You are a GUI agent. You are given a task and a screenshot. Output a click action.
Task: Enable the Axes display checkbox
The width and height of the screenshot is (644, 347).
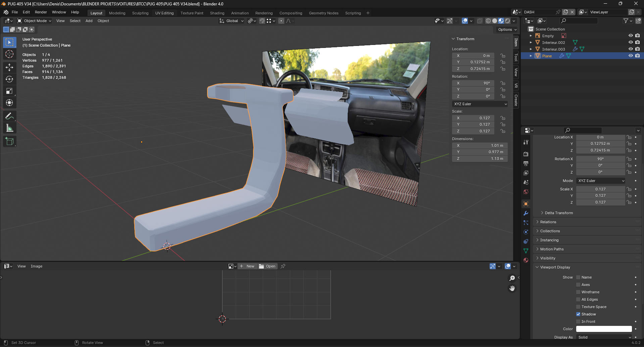(578, 285)
